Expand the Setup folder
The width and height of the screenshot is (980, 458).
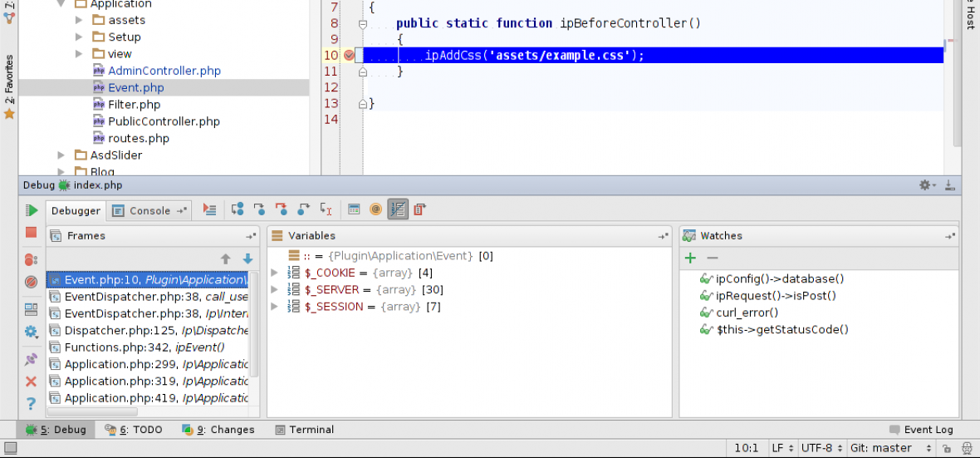(x=79, y=37)
